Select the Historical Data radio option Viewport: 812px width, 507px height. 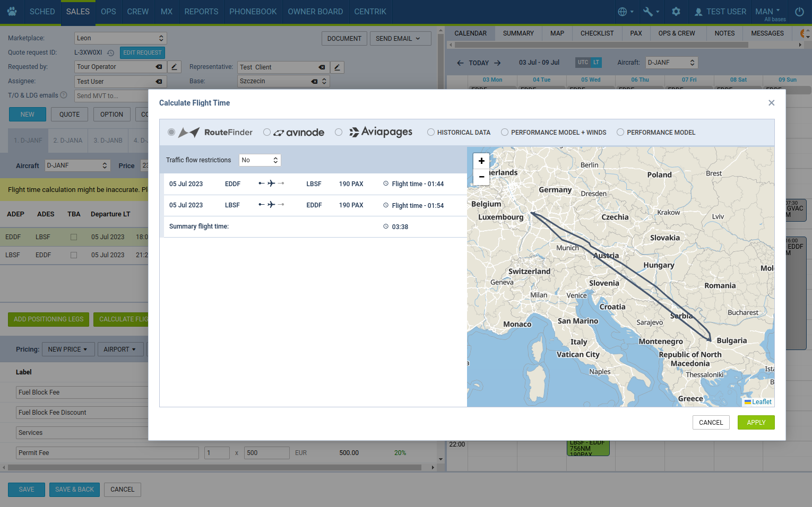431,132
